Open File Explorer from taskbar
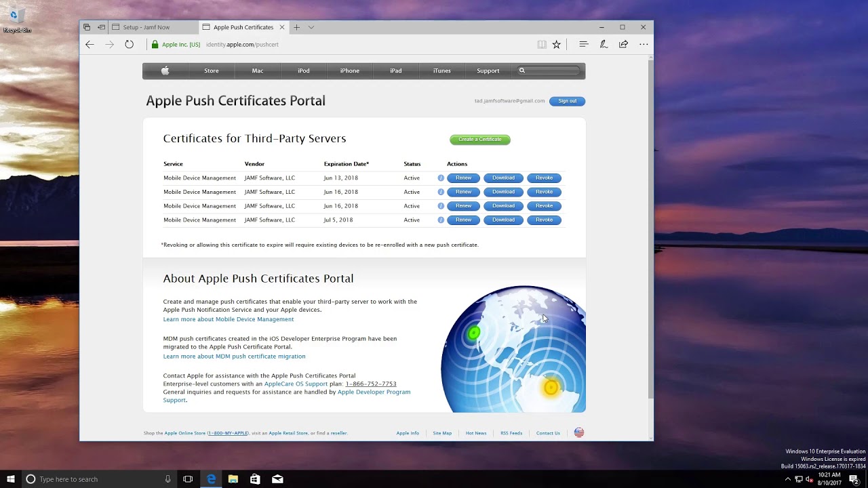Image resolution: width=868 pixels, height=488 pixels. (x=233, y=479)
